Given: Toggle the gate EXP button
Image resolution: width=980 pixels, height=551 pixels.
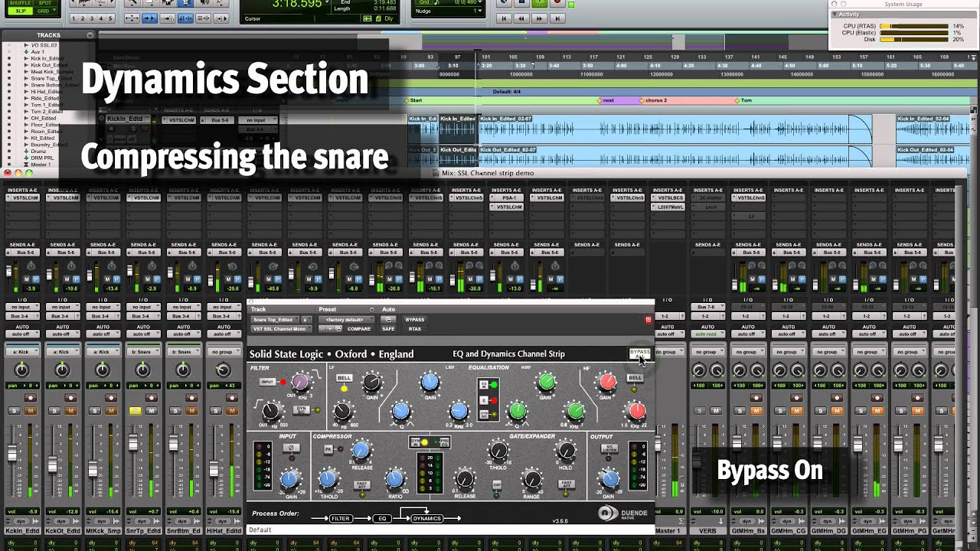Looking at the screenshot, I should 497,485.
